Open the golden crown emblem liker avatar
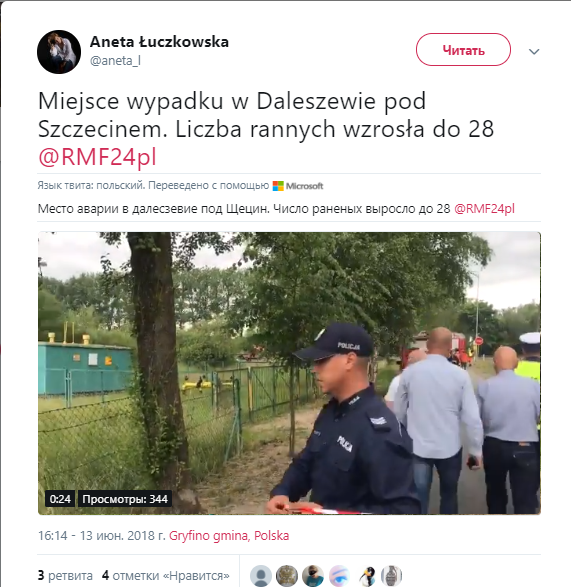 (287, 576)
